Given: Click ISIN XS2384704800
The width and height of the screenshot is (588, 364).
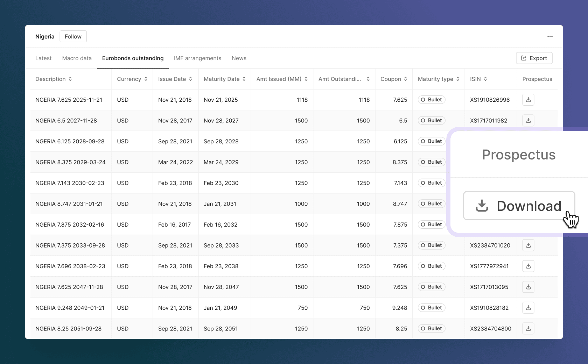Looking at the screenshot, I should coord(491,328).
